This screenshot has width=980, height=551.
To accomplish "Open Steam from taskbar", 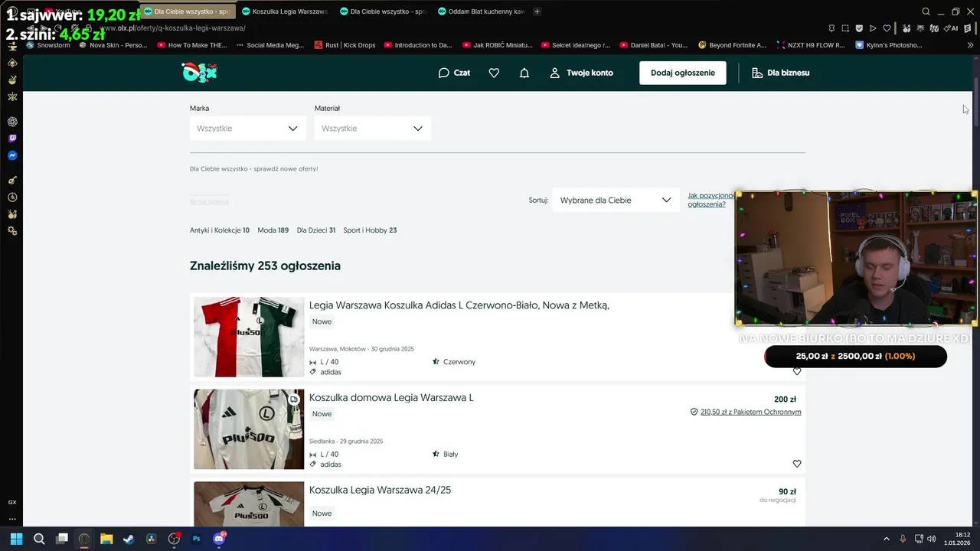I will (x=129, y=539).
